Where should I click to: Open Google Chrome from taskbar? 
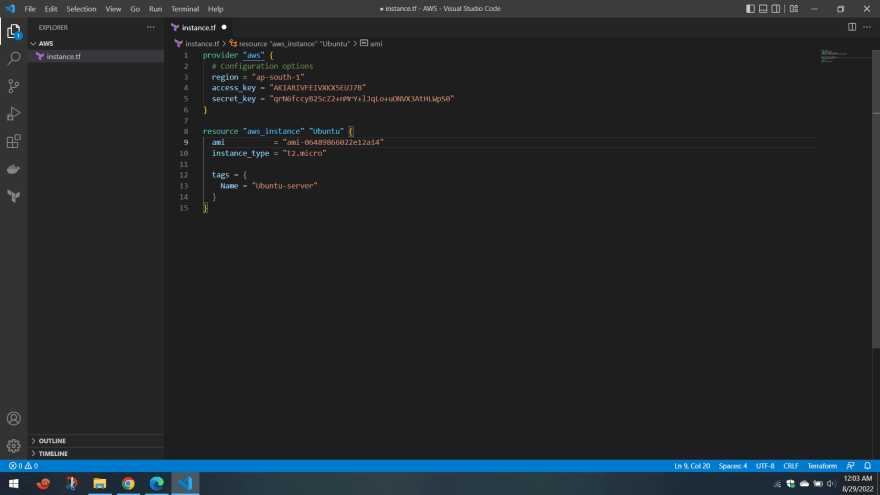pos(128,483)
